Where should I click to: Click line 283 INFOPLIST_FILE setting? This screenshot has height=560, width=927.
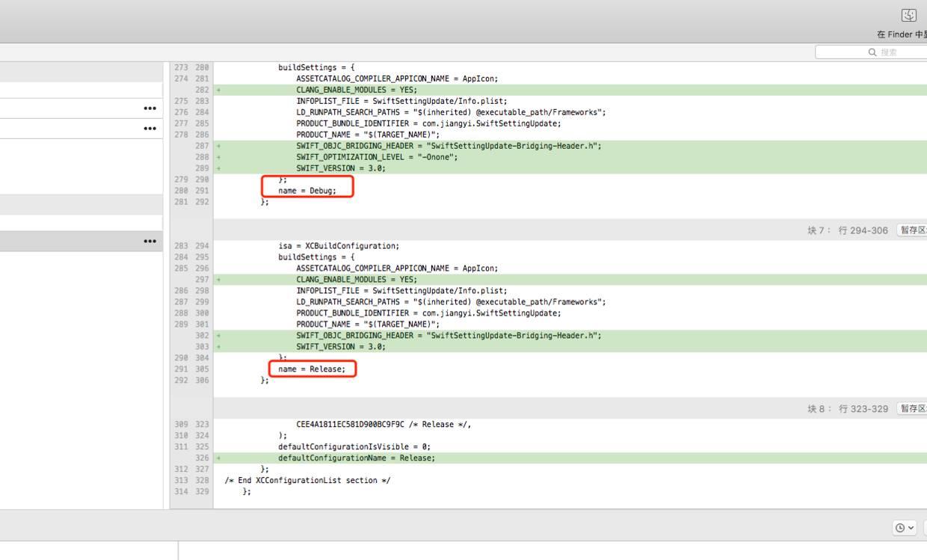[401, 101]
